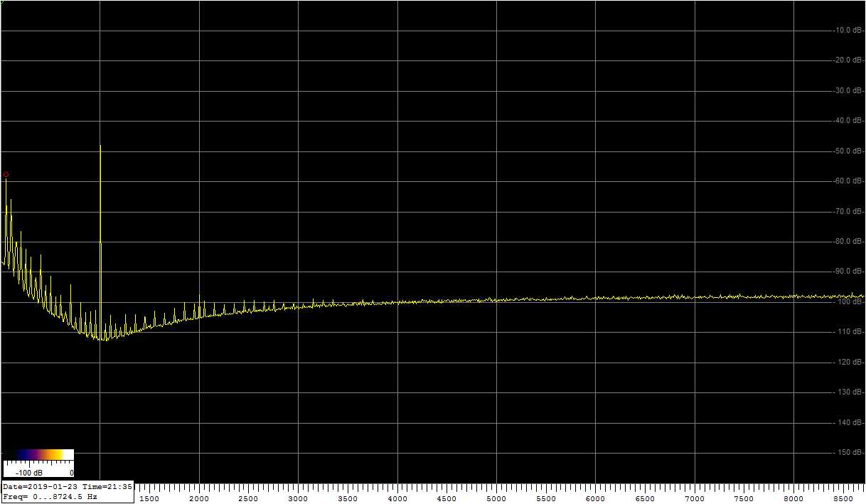Click the tall spectral peak near 1000 Hz
866x504 pixels.
pyautogui.click(x=100, y=242)
